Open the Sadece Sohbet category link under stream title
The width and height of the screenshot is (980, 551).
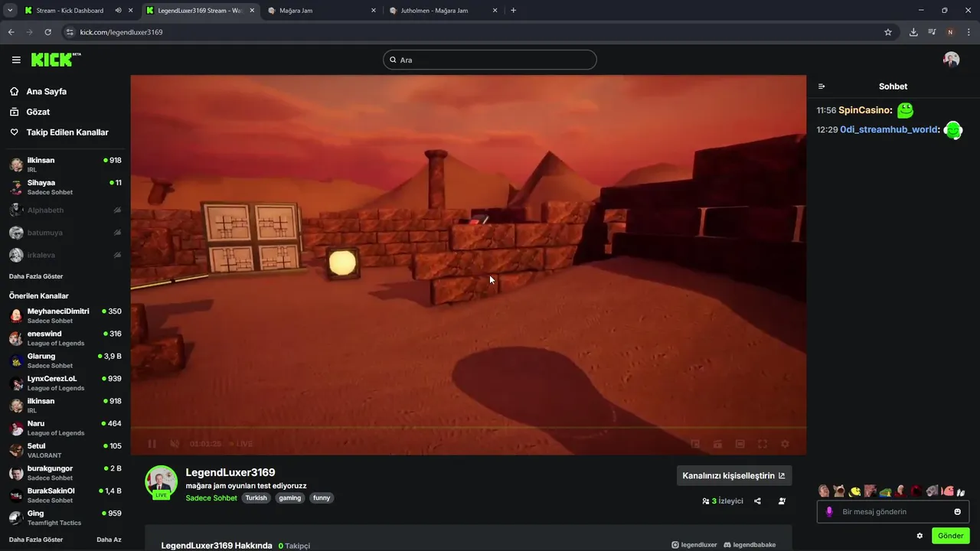pyautogui.click(x=211, y=497)
